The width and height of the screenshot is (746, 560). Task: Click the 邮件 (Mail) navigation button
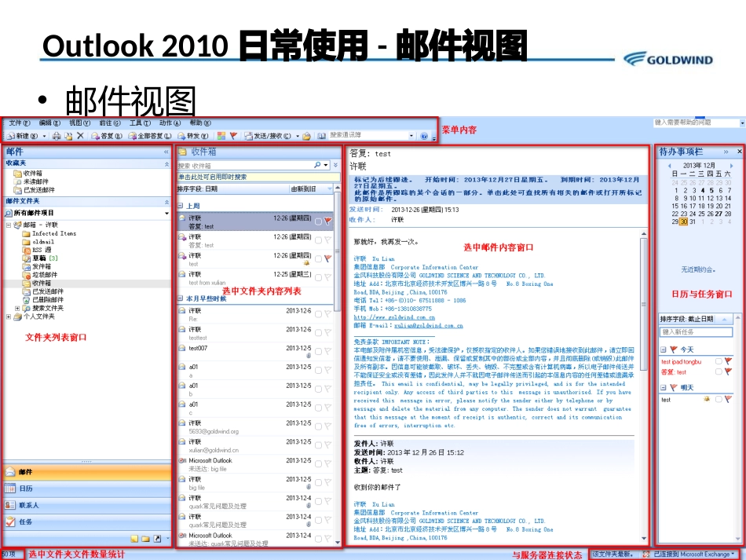86,472
